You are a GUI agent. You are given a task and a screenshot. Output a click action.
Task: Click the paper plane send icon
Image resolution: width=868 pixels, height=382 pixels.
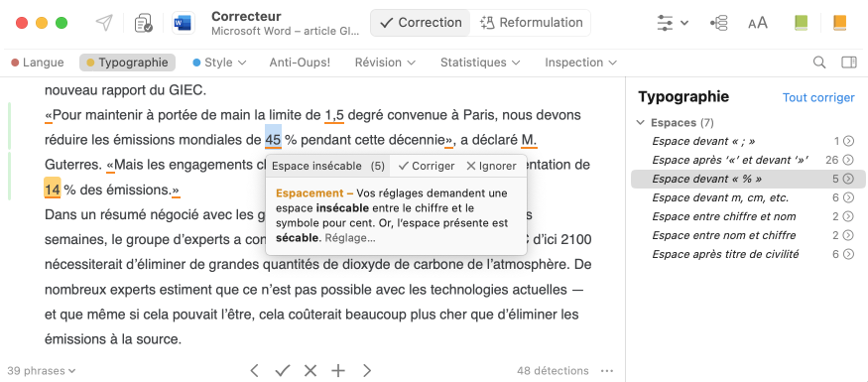pyautogui.click(x=104, y=23)
